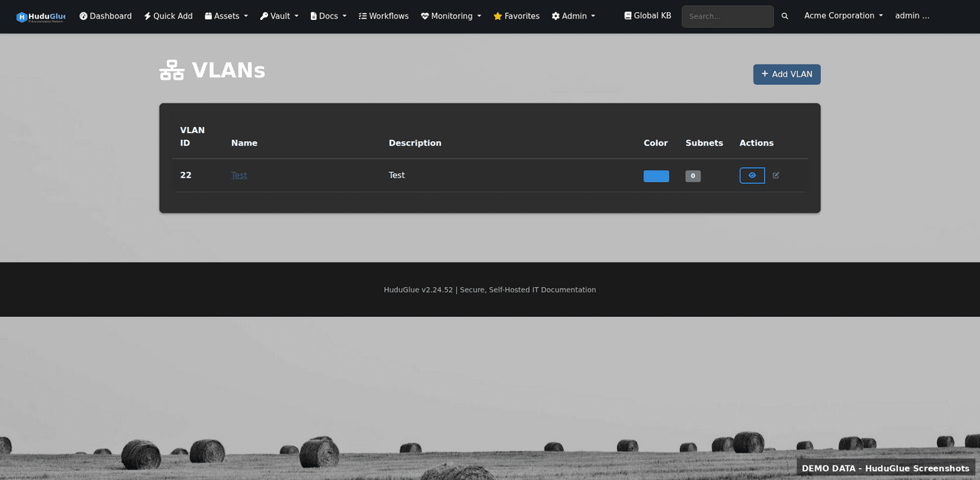Click the Subnets column header
The width and height of the screenshot is (980, 480).
704,143
